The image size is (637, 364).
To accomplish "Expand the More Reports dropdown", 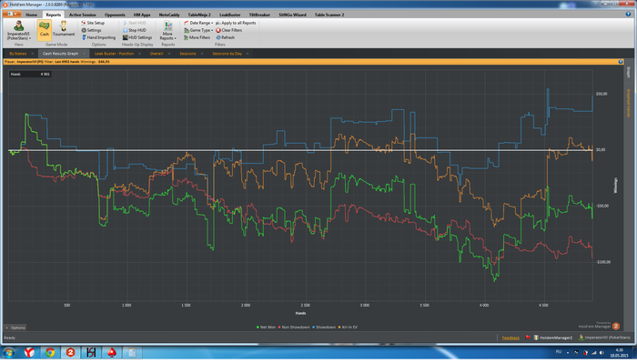I will 167,30.
